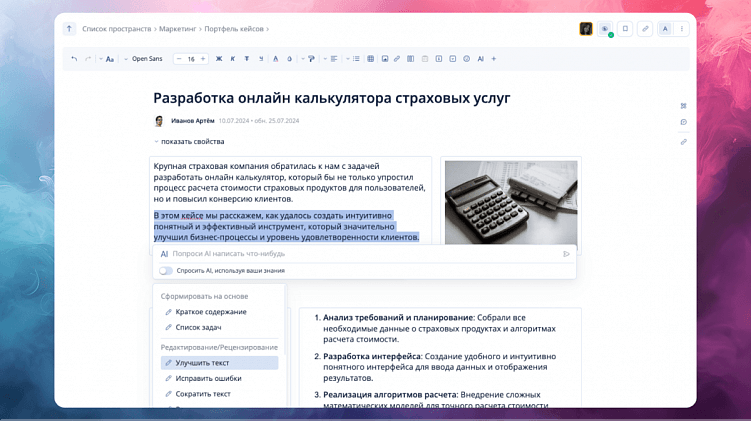Click the greyed-out clipboard toolbar icon

(425, 59)
